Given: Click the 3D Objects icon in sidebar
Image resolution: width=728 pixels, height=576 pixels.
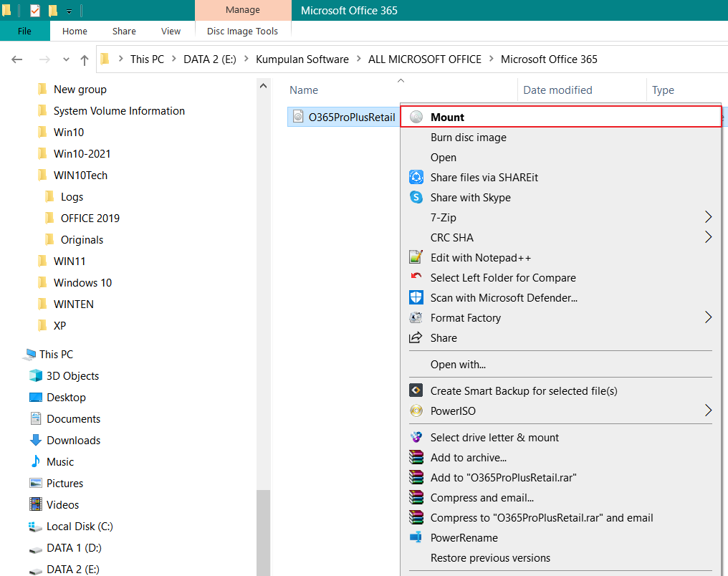Looking at the screenshot, I should pos(36,375).
